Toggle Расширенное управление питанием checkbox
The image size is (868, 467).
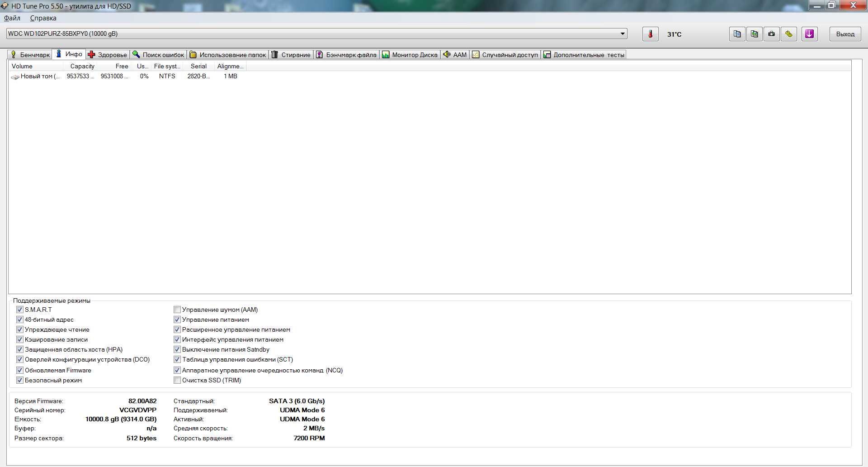177,329
